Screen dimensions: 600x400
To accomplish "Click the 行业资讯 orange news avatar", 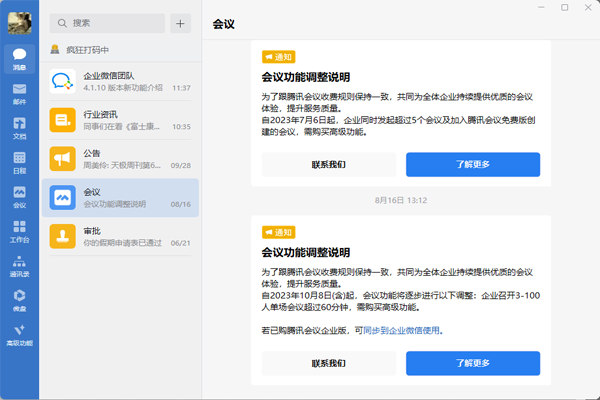I will click(62, 120).
